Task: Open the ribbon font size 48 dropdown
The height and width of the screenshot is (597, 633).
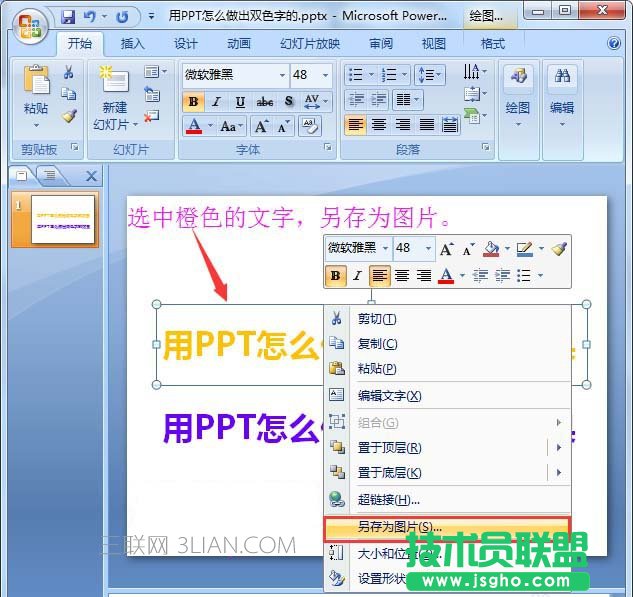Action: pos(325,75)
